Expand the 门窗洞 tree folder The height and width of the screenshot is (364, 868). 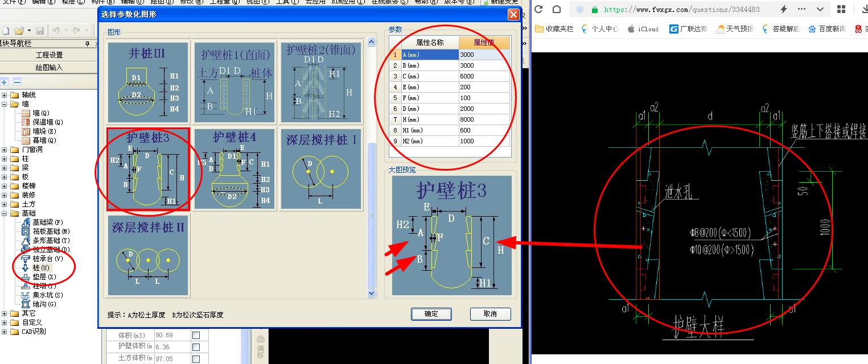5,150
